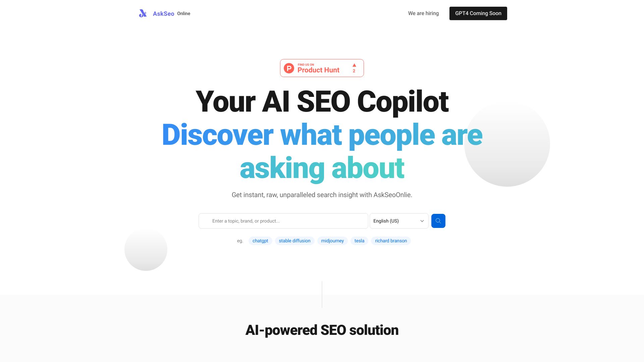644x362 pixels.
Task: Click the 'We are hiring' navigation link
Action: [423, 13]
